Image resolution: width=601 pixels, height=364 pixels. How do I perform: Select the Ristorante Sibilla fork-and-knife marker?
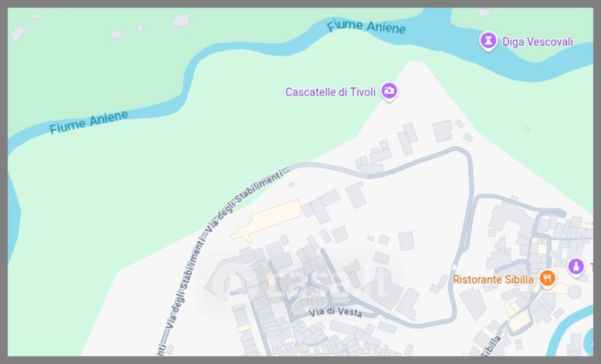[x=548, y=278]
